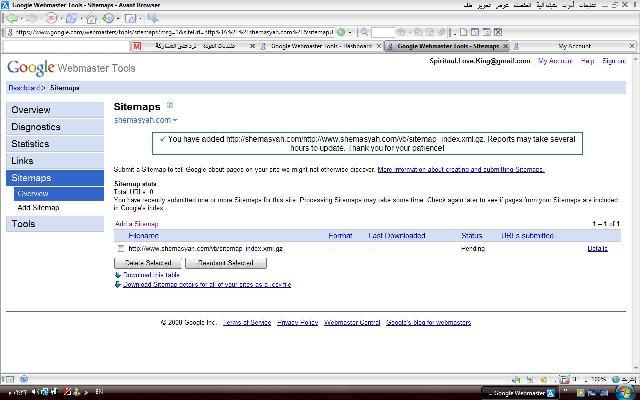Click the search magnifier icon
Viewport: 640px width, 400px height.
click(364, 32)
